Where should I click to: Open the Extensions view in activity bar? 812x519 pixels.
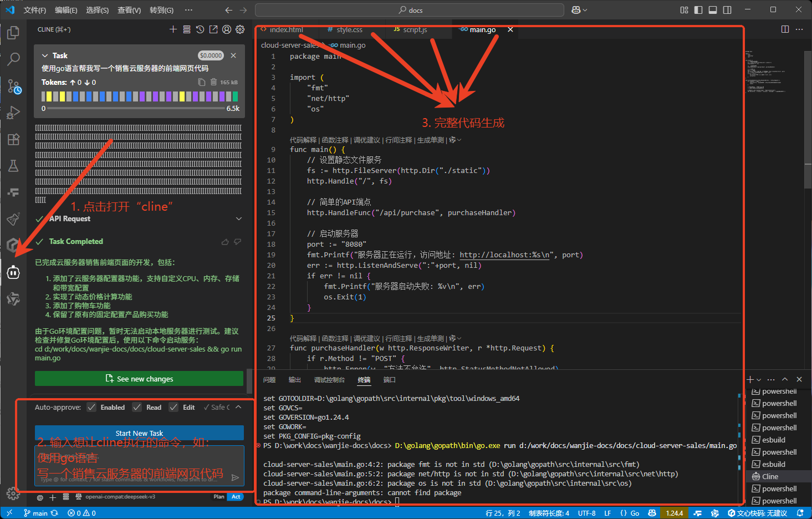[x=13, y=139]
